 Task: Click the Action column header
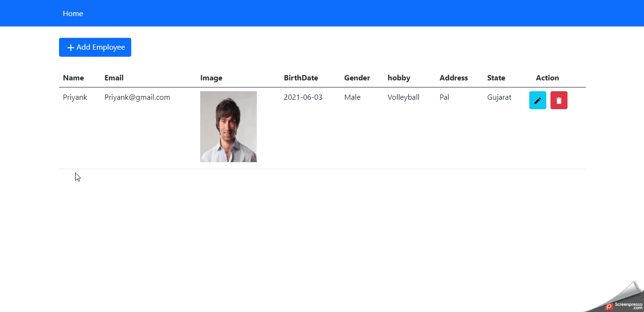pos(547,78)
